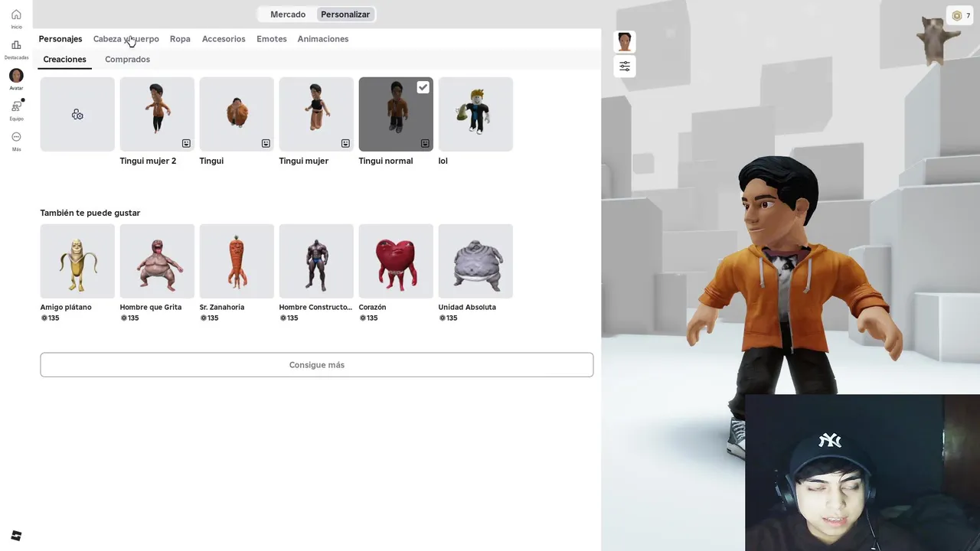Open the Sr. Zanahoria item thumbnail

[x=237, y=261]
